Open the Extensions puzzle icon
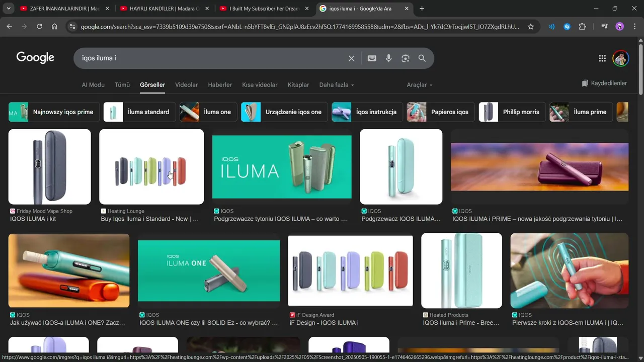The width and height of the screenshot is (644, 362). (583, 27)
